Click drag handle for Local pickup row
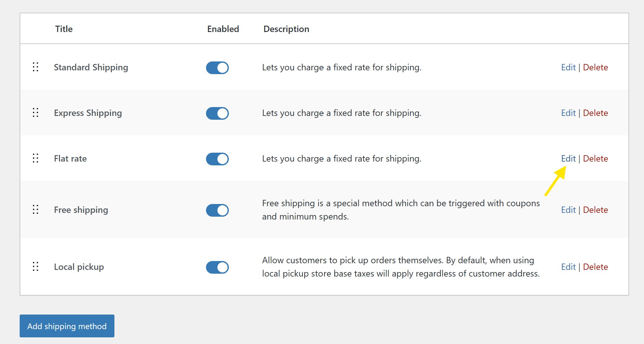 point(35,267)
